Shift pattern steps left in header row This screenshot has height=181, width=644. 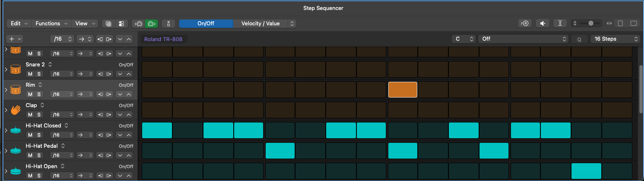pos(100,39)
